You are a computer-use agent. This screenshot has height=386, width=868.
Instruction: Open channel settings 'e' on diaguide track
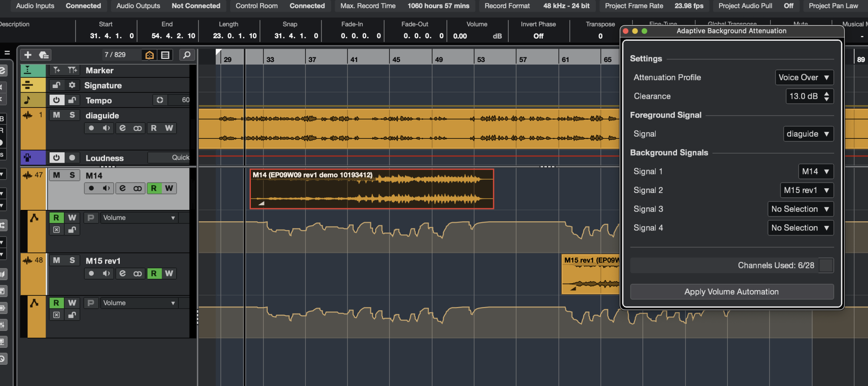(122, 128)
